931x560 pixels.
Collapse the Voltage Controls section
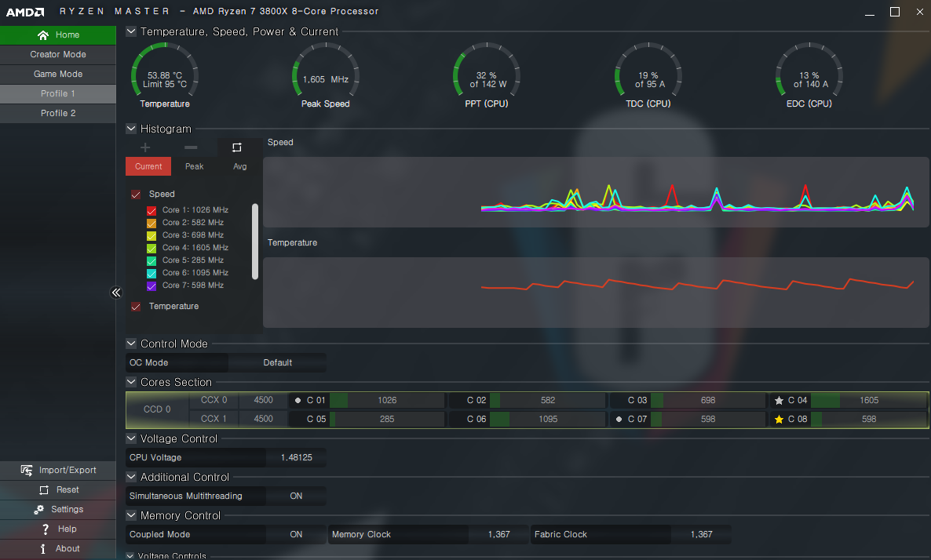click(x=130, y=556)
